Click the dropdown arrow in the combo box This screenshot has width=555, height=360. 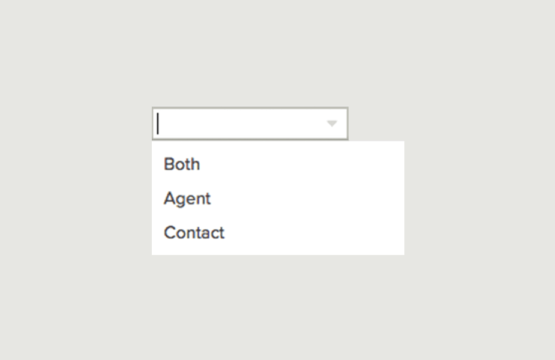point(332,124)
